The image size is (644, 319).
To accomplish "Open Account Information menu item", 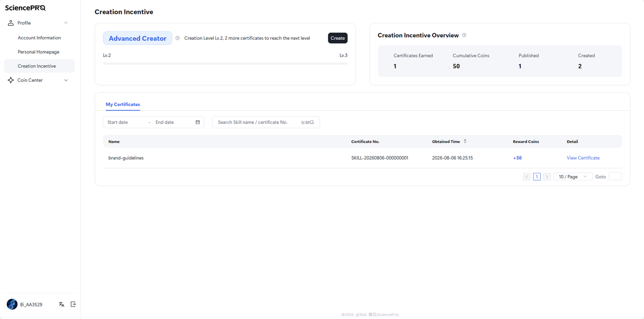I will pyautogui.click(x=39, y=38).
